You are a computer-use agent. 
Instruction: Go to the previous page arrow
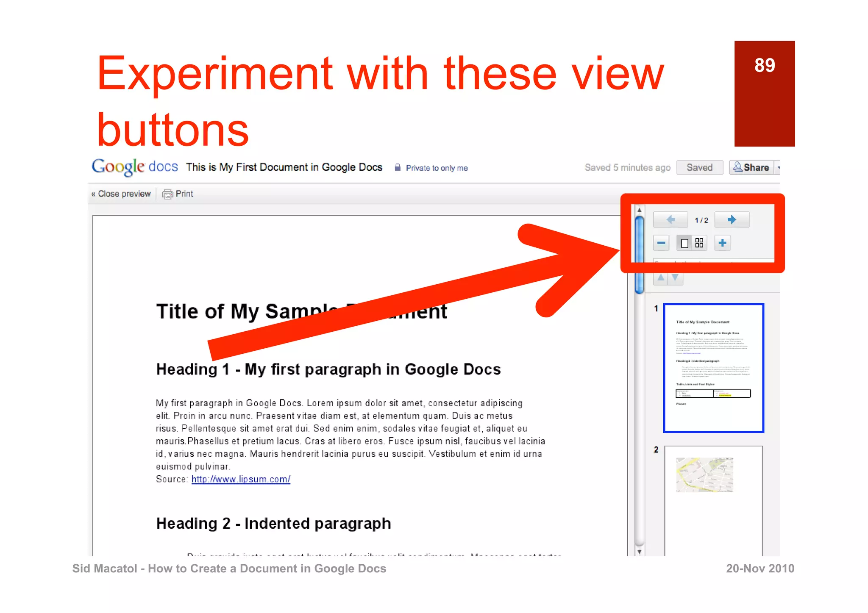[x=670, y=219]
